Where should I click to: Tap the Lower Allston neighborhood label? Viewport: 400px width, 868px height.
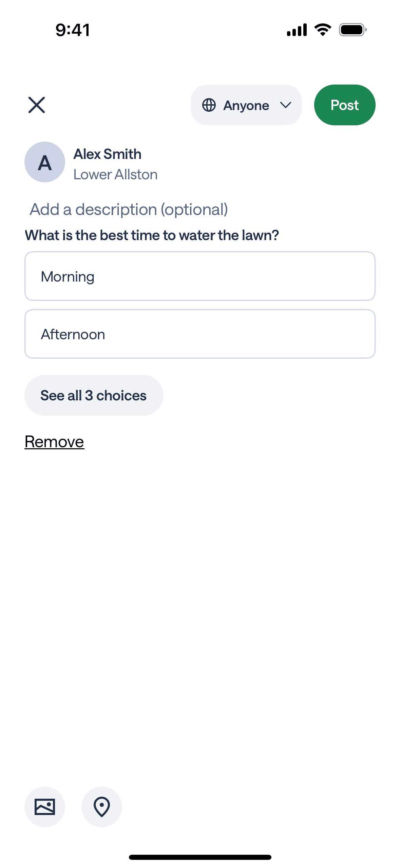tap(115, 175)
